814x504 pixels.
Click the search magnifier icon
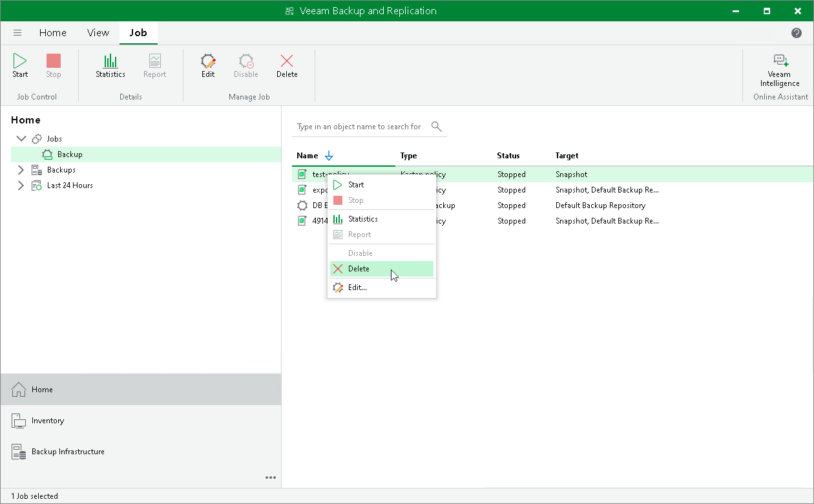(x=437, y=126)
